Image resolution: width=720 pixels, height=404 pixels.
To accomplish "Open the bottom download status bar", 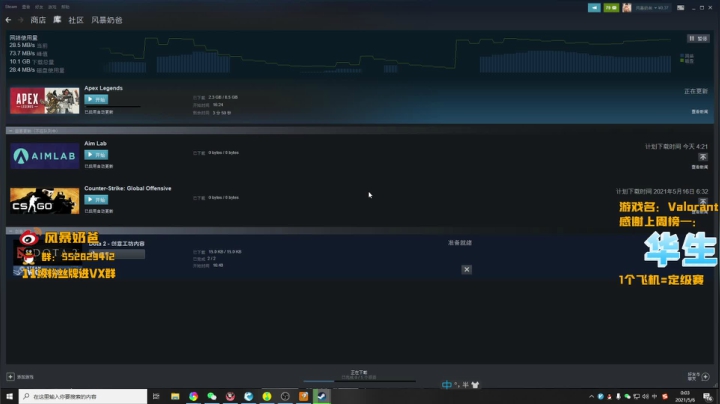I will coord(359,376).
